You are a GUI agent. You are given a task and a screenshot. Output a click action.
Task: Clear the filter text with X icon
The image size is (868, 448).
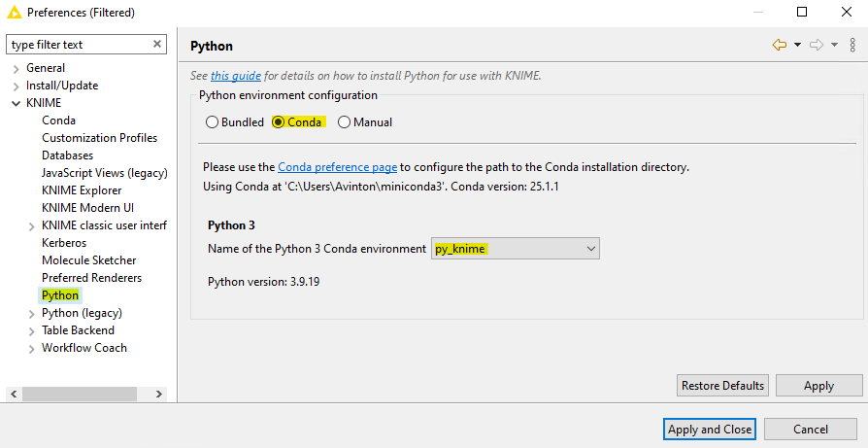click(157, 44)
